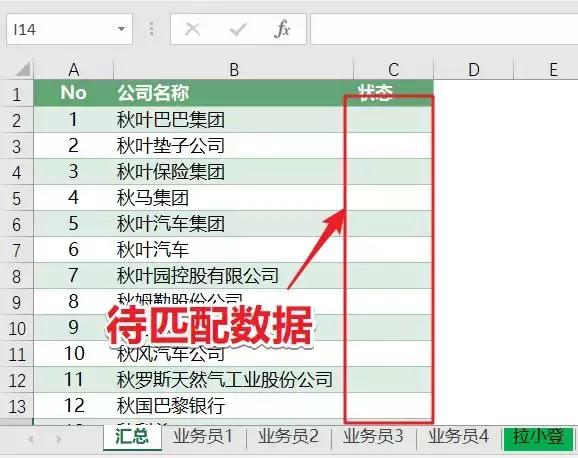
Task: Click cell 秋风汽车公司
Action: [234, 354]
